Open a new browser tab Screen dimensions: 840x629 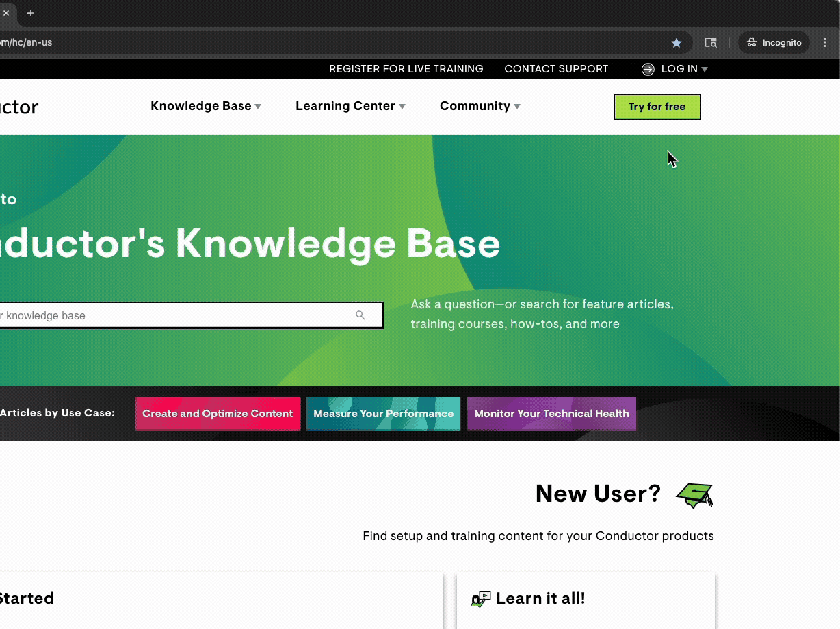(31, 13)
